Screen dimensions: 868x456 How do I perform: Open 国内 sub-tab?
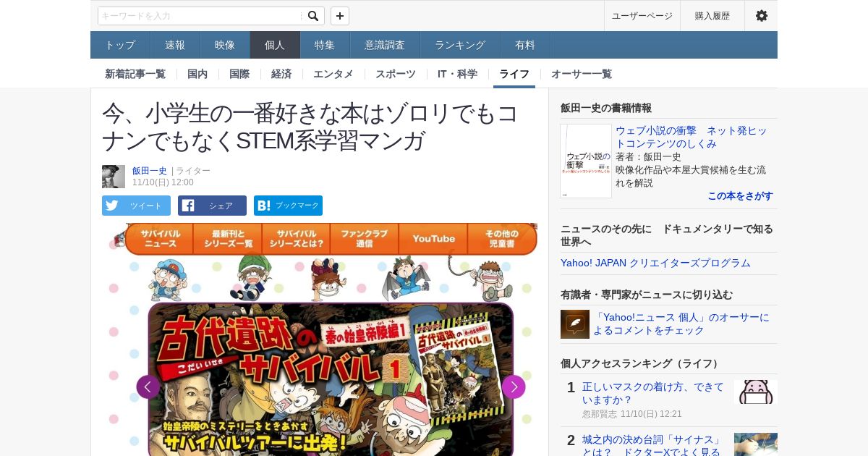coord(197,74)
